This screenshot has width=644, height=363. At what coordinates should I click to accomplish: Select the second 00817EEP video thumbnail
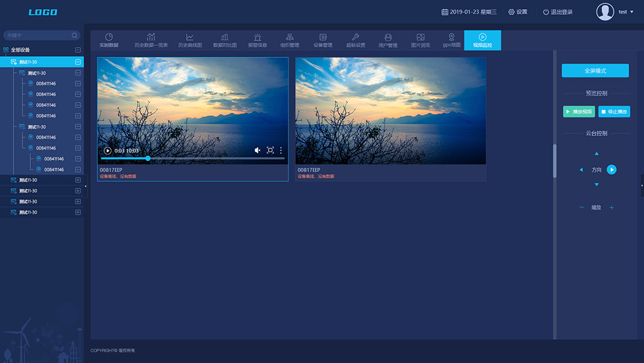coord(391,111)
